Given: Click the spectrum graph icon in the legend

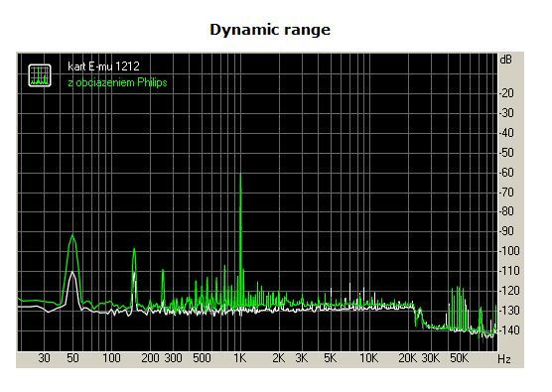Looking at the screenshot, I should click(40, 75).
